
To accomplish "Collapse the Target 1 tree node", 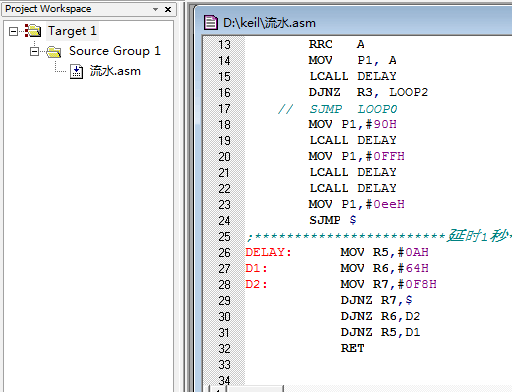I will click(13, 32).
